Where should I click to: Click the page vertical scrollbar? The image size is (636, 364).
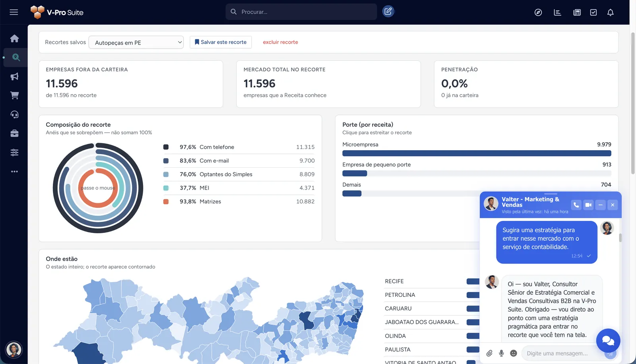pos(633,103)
